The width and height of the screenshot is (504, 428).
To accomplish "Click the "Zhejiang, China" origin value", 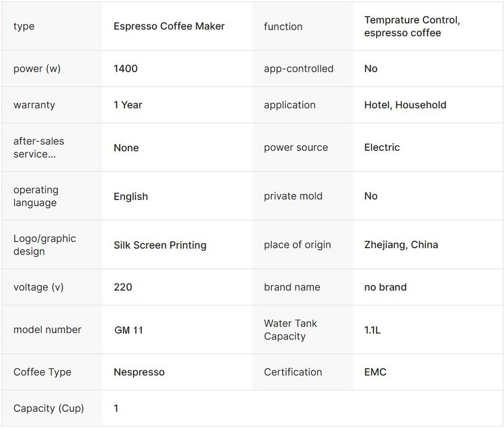I will pos(401,244).
